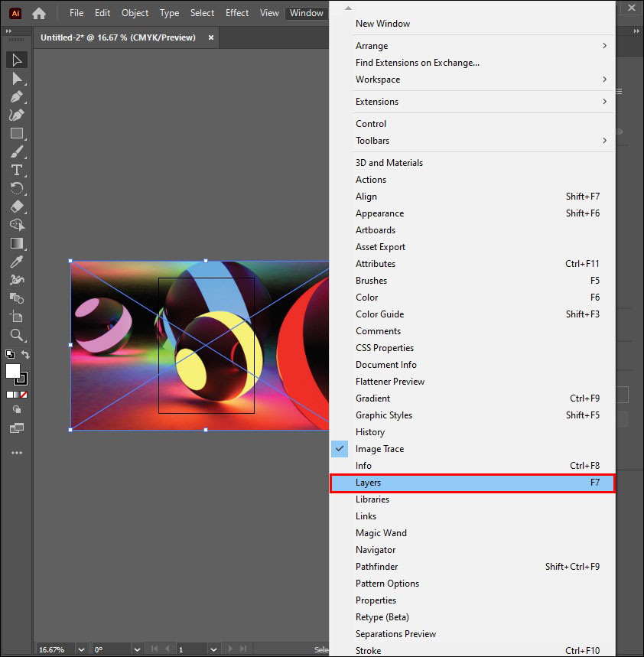
Task: Click the white Fill color swatch
Action: [13, 371]
